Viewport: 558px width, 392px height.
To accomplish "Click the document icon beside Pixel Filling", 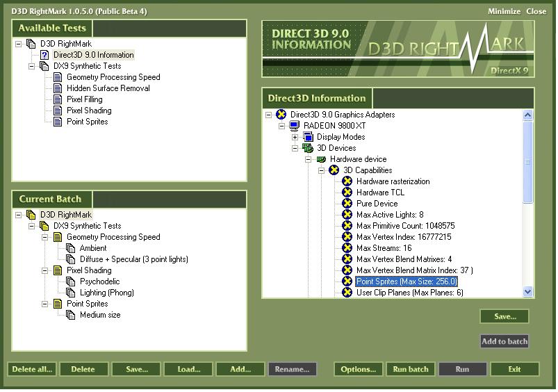I will (58, 99).
